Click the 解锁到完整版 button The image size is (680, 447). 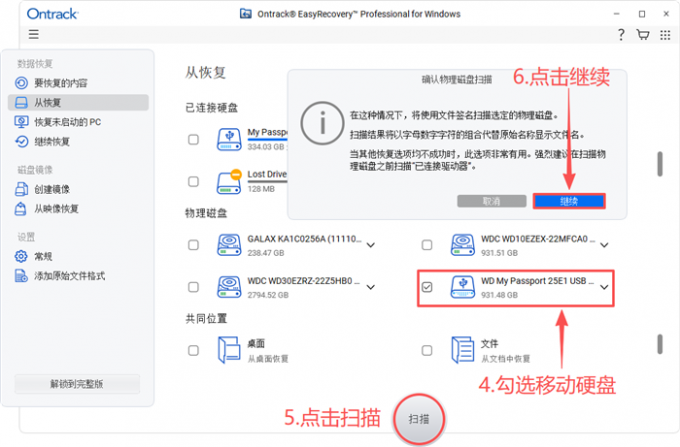coord(77,384)
